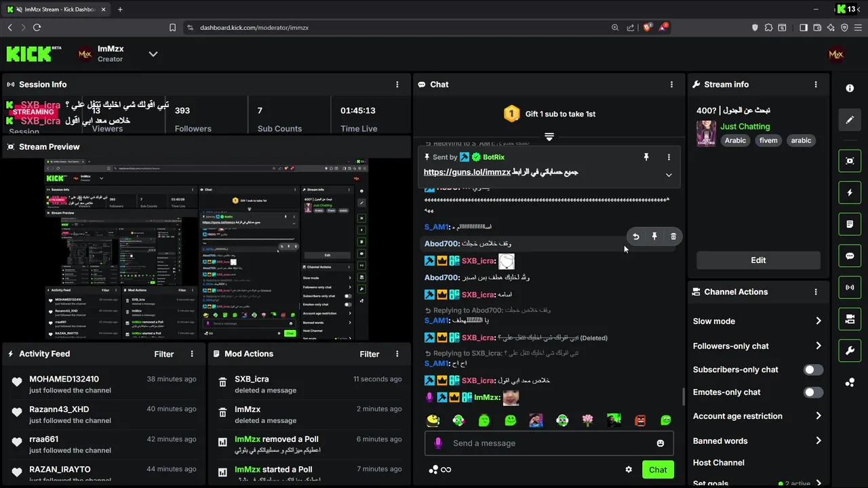Click the Just Chatting category link
The height and width of the screenshot is (488, 868).
point(745,126)
